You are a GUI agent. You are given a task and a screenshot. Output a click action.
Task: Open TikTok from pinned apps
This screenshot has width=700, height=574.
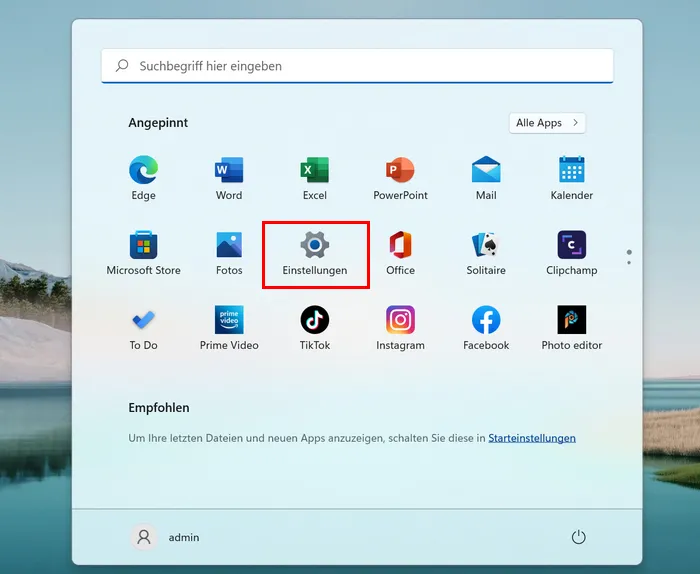(315, 328)
